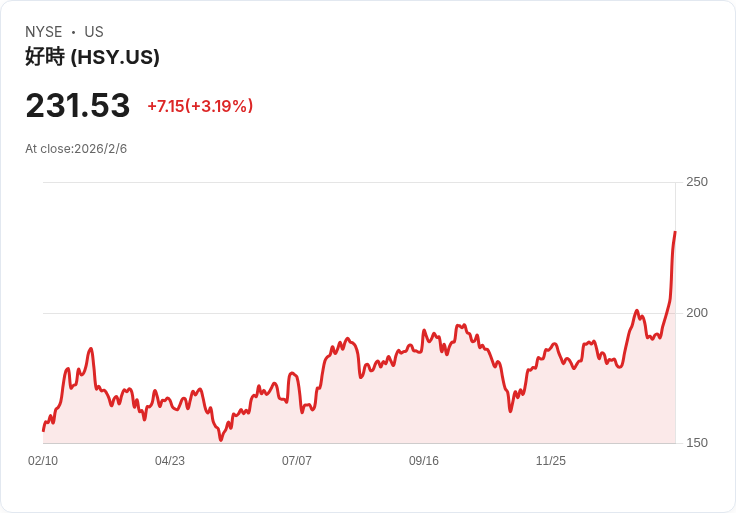This screenshot has width=736, height=513.
Task: Select the 231.53 current price
Action: pyautogui.click(x=78, y=105)
